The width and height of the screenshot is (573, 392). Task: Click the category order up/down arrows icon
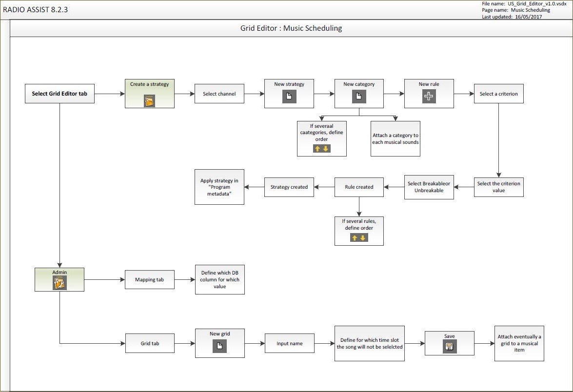pos(321,149)
